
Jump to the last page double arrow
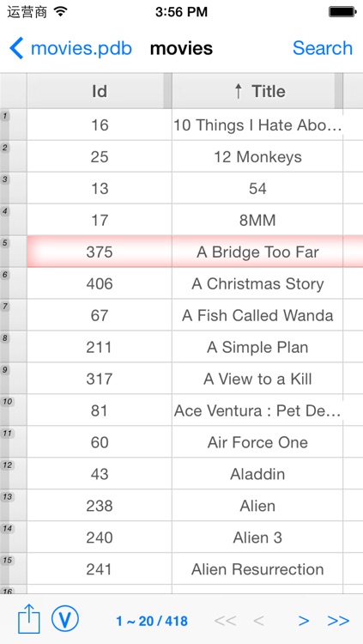pos(338,621)
